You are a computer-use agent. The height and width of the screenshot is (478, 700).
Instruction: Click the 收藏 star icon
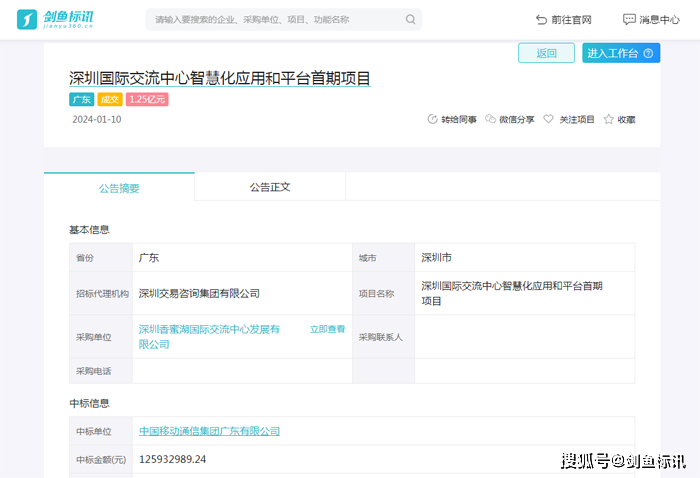click(608, 119)
